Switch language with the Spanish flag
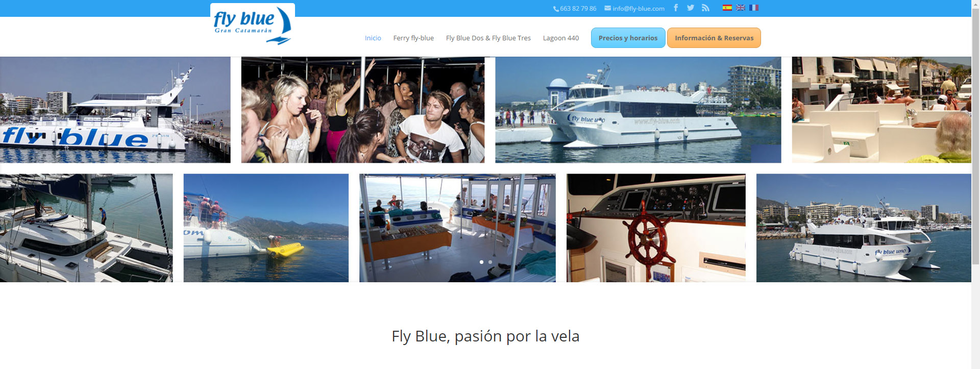 pyautogui.click(x=727, y=8)
